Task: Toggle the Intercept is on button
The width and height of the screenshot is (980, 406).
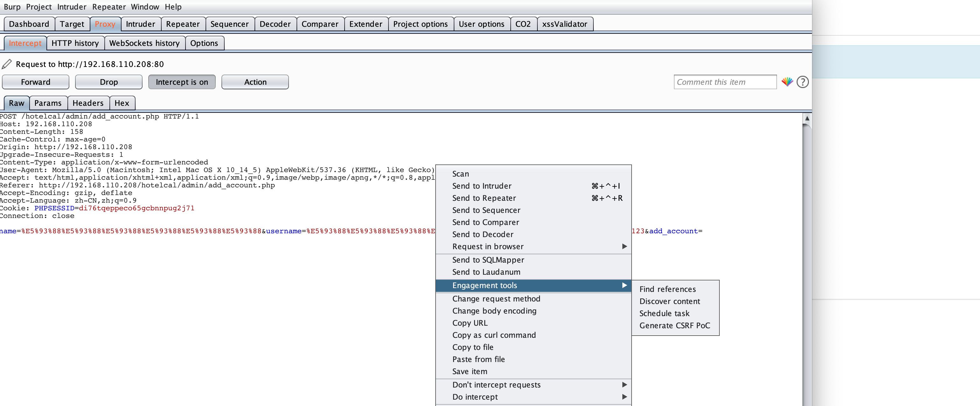Action: (x=181, y=82)
